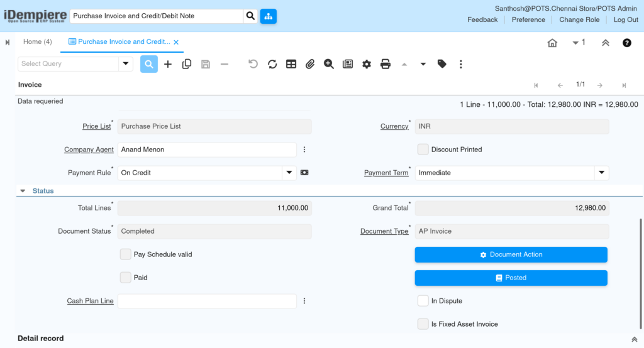Image resolution: width=644 pixels, height=348 pixels.
Task: Open the Payment Rule dropdown arrow
Action: coord(289,173)
